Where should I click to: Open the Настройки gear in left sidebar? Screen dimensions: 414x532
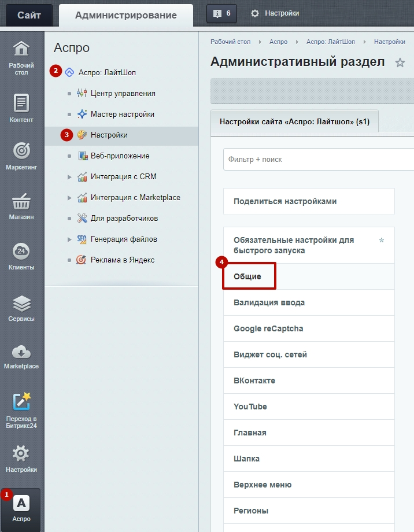[x=21, y=453]
